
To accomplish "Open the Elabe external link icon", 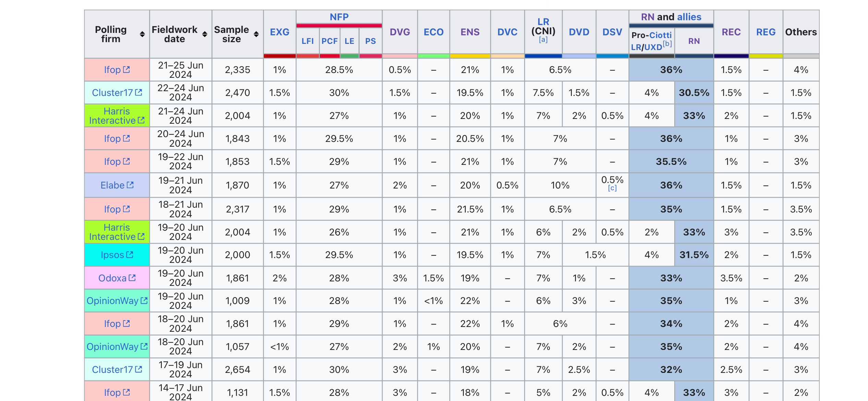I will [x=130, y=185].
